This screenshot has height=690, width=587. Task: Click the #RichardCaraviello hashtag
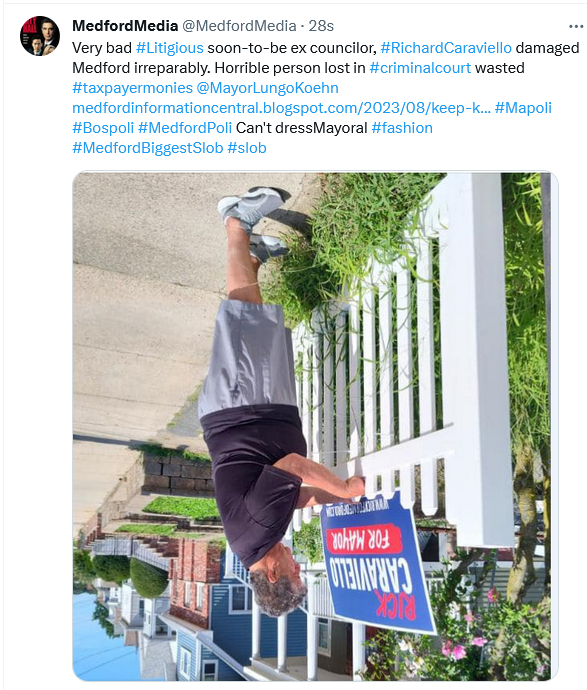click(x=446, y=48)
